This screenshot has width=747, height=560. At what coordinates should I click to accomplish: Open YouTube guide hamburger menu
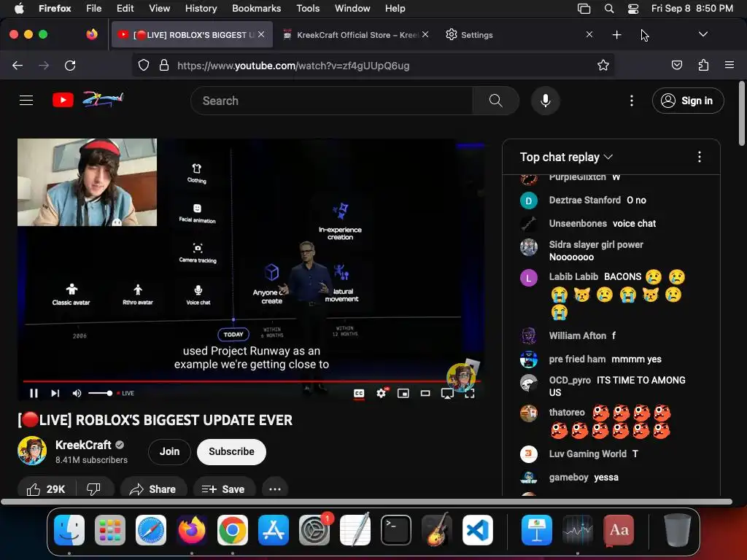pos(26,101)
